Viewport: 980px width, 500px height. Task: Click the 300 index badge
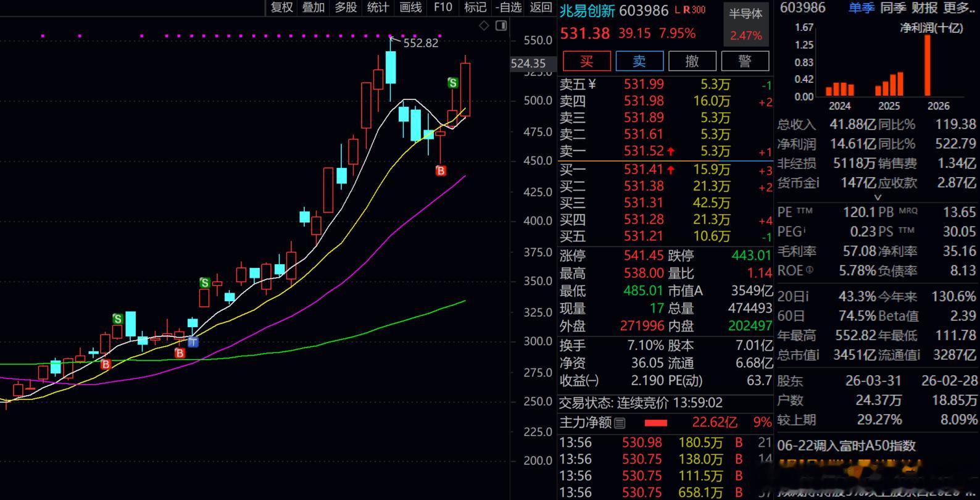pyautogui.click(x=699, y=10)
